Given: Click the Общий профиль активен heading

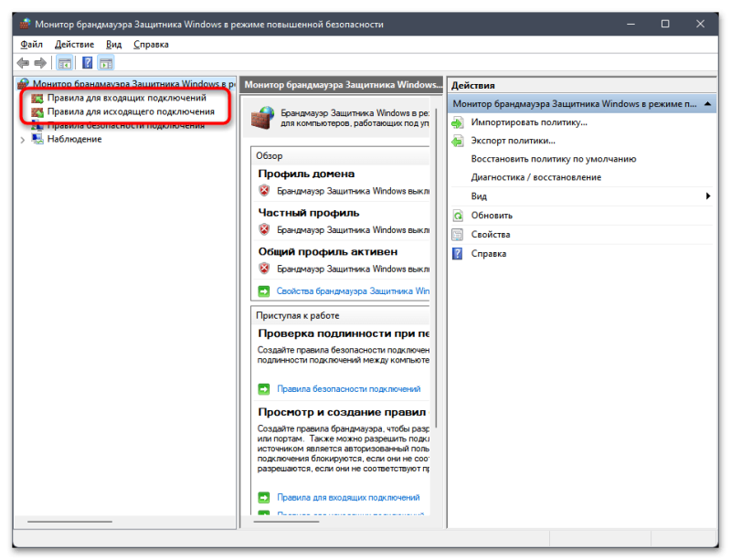Looking at the screenshot, I should point(328,252).
